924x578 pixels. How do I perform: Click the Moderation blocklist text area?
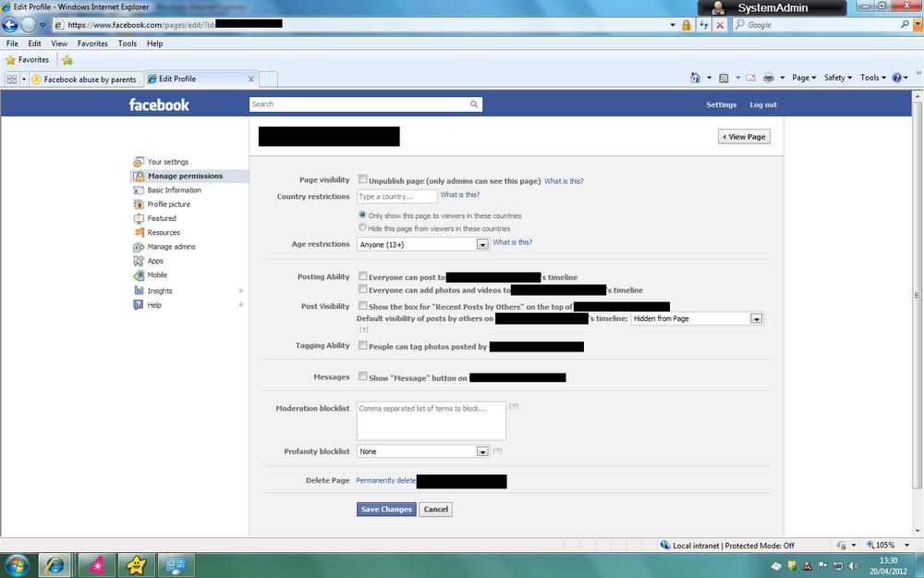pos(432,421)
